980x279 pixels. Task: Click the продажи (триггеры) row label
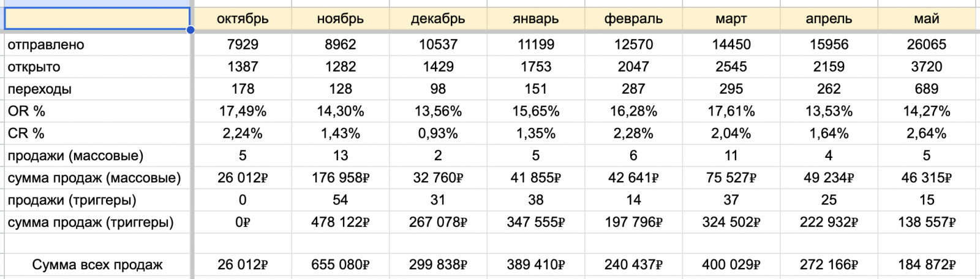[x=72, y=200]
